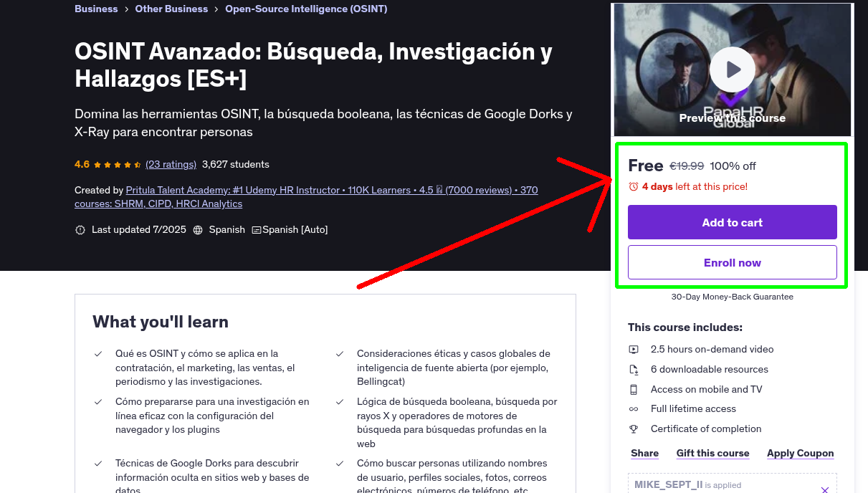Click Gift this course link
The height and width of the screenshot is (493, 868).
coord(712,453)
